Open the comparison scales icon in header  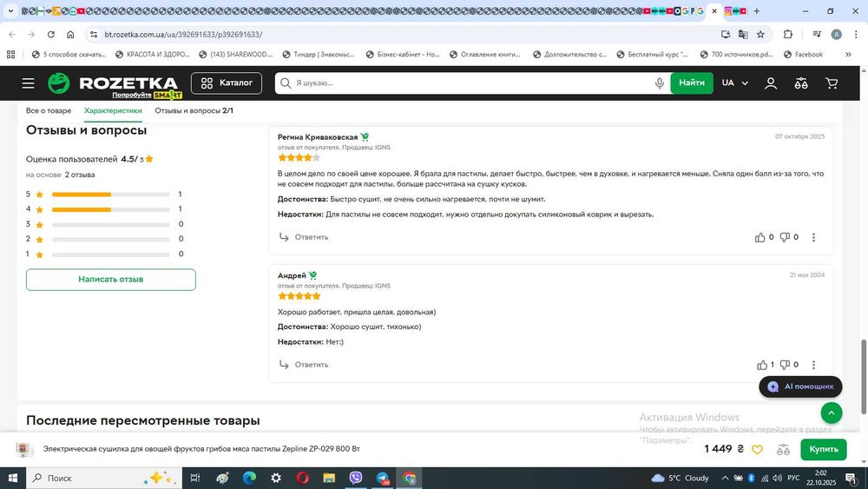coord(801,83)
